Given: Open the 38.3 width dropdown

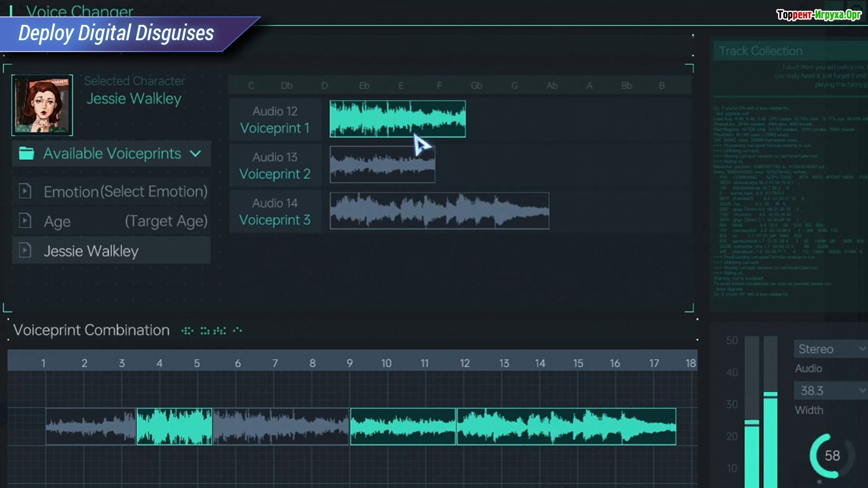Looking at the screenshot, I should tap(830, 390).
